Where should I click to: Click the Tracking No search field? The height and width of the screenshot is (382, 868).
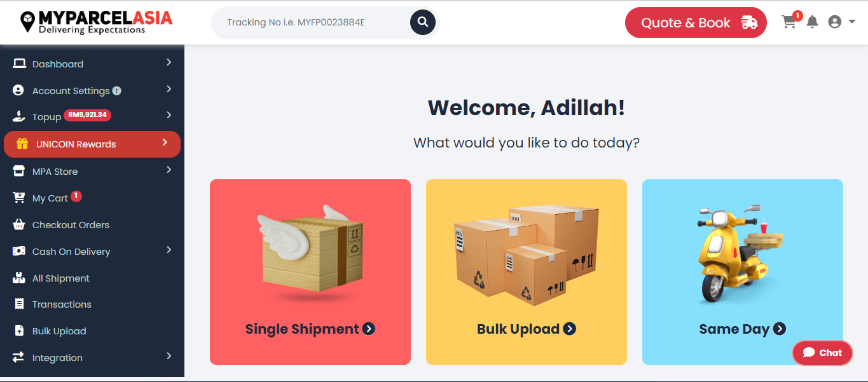(310, 23)
